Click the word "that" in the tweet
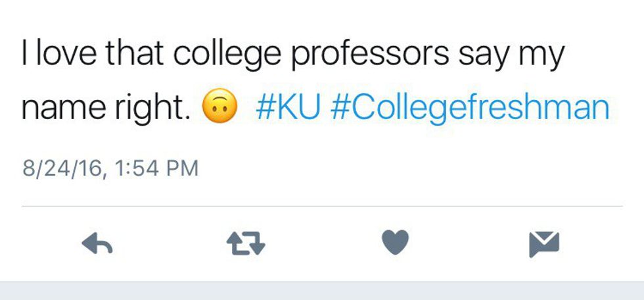The image size is (644, 300). pyautogui.click(x=135, y=55)
